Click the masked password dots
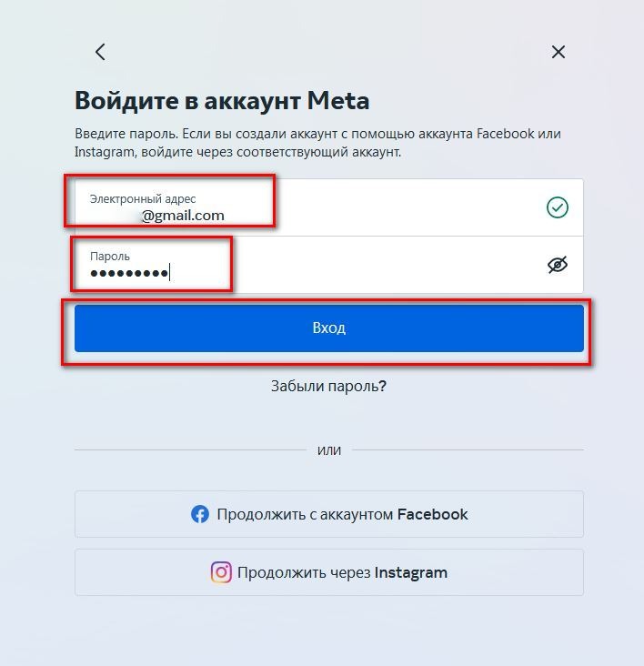 tap(129, 273)
